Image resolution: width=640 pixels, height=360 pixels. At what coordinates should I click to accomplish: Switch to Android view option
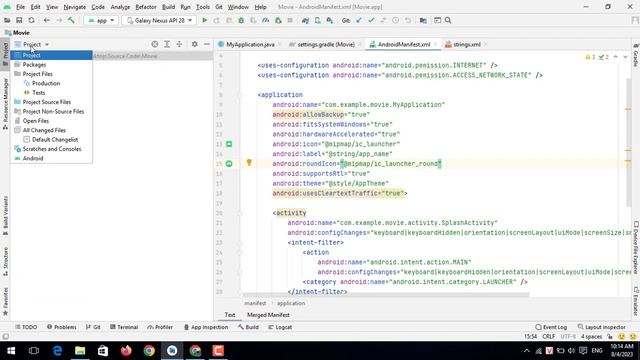(51, 158)
